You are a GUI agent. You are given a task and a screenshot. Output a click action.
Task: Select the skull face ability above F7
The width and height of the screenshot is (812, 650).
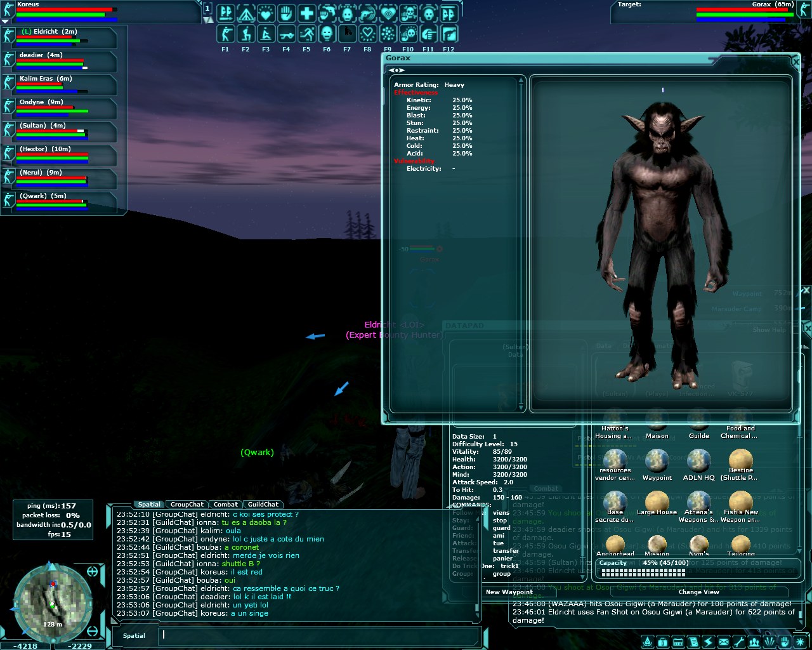click(347, 13)
